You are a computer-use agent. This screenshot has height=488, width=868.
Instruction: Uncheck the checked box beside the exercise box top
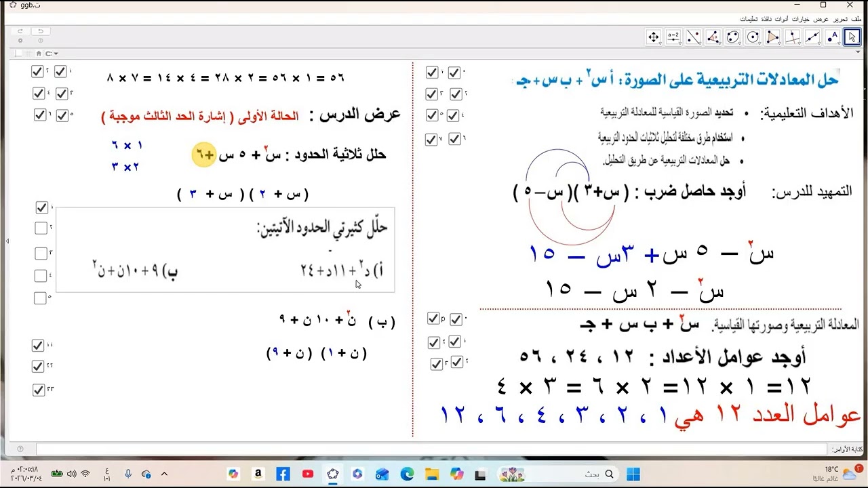click(41, 207)
